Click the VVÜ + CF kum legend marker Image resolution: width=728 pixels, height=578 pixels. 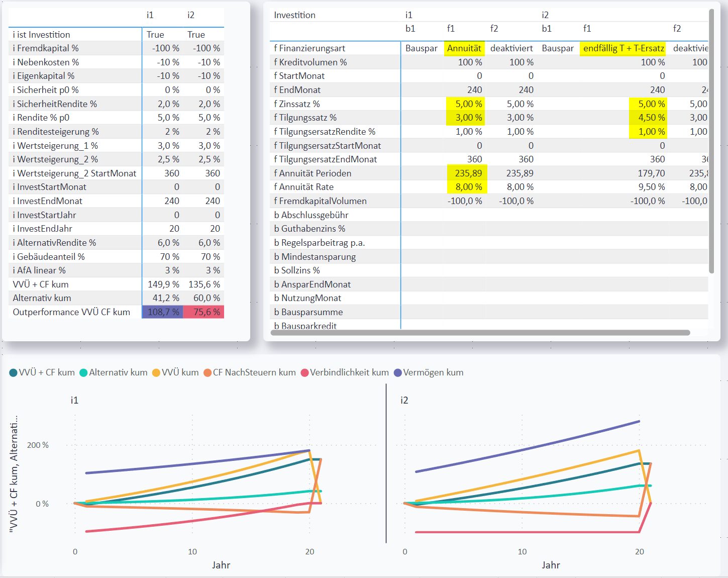point(14,373)
